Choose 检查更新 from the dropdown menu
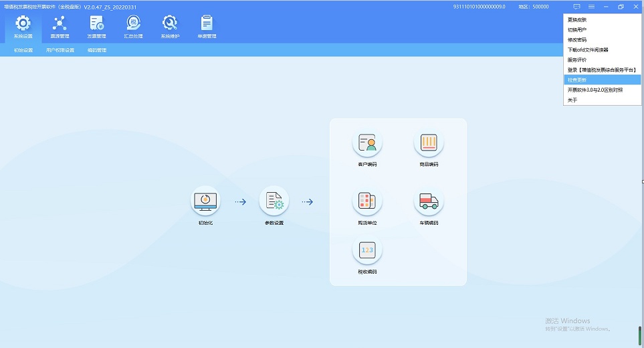644x348 pixels. click(577, 80)
